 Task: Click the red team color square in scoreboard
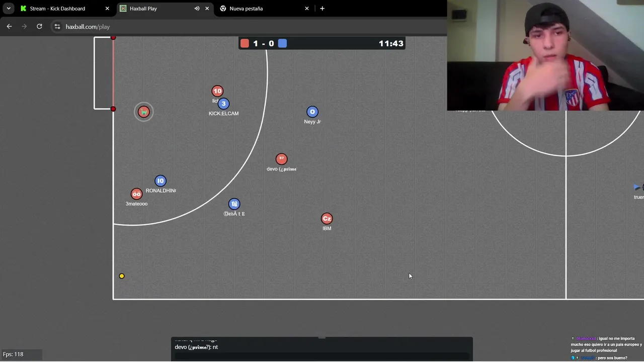point(245,43)
